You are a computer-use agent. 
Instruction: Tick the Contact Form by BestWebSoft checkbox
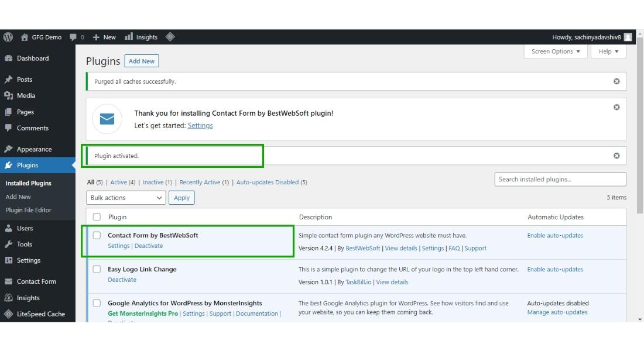97,235
